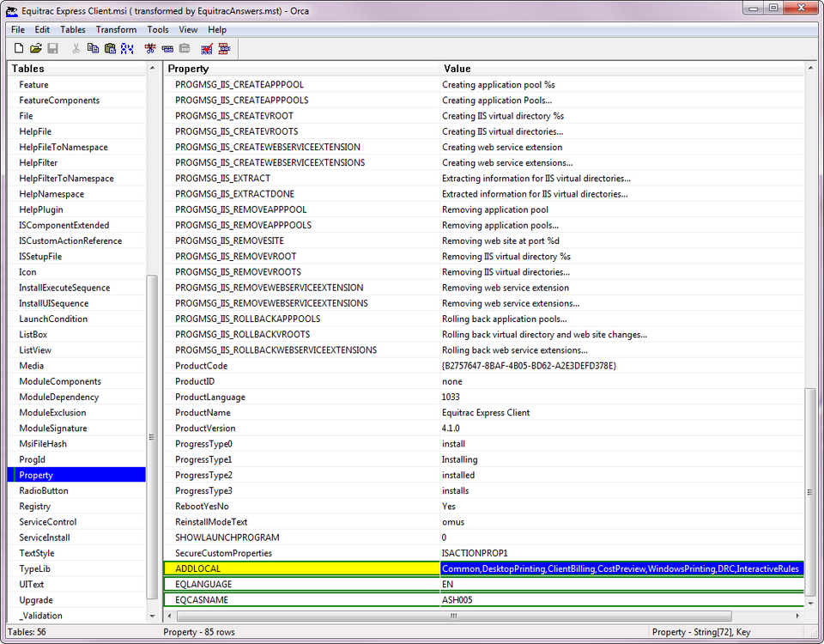
Task: Click the Paste toolbar icon
Action: (110, 49)
